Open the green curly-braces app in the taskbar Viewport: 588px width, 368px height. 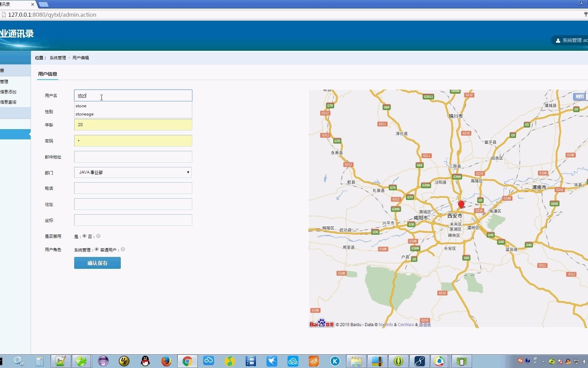click(x=398, y=361)
